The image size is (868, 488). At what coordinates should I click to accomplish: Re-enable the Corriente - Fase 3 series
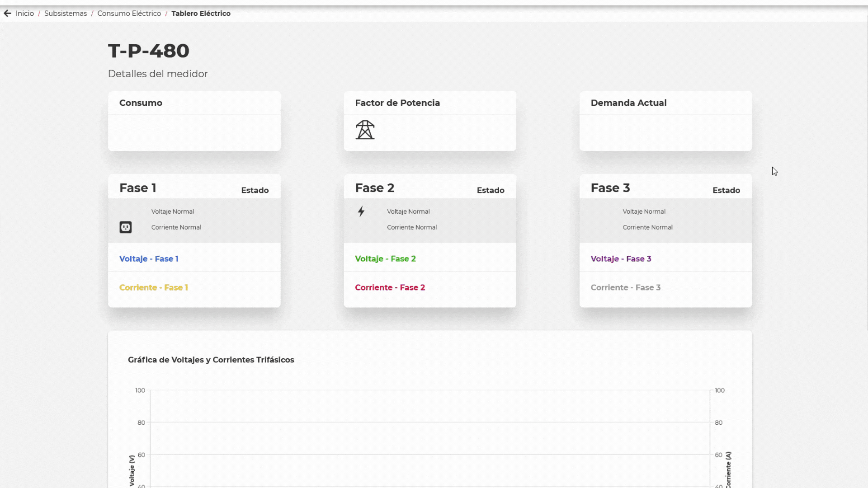coord(626,287)
